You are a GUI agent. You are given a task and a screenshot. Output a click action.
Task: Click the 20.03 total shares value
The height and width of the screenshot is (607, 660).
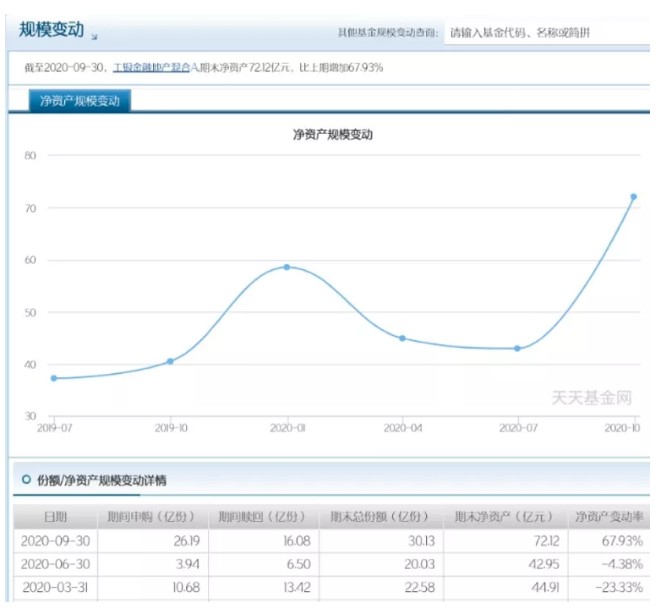(420, 564)
